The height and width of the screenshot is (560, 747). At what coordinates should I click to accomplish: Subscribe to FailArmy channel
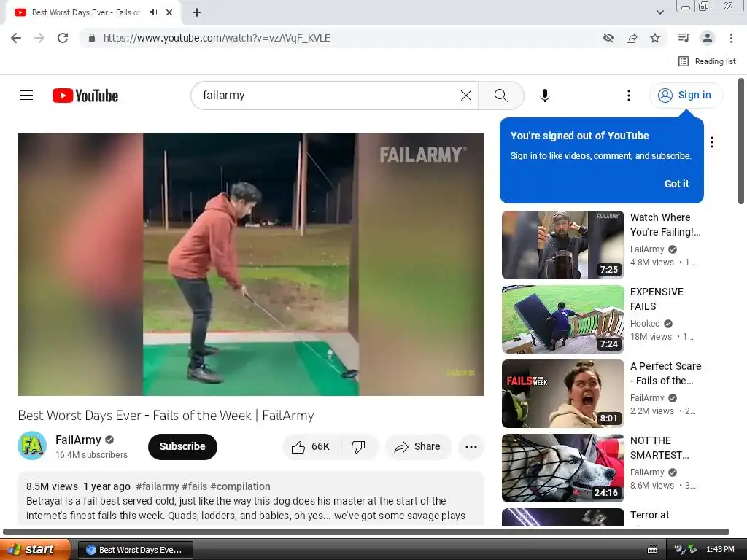(182, 447)
